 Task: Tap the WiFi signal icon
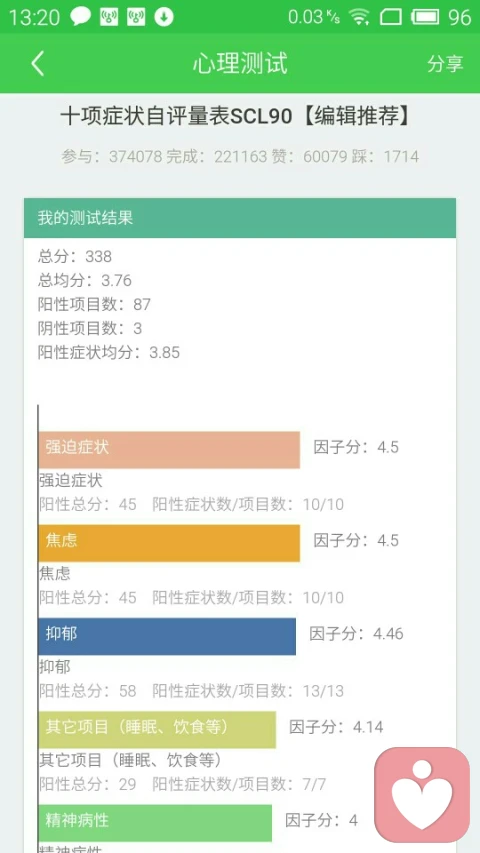point(359,17)
